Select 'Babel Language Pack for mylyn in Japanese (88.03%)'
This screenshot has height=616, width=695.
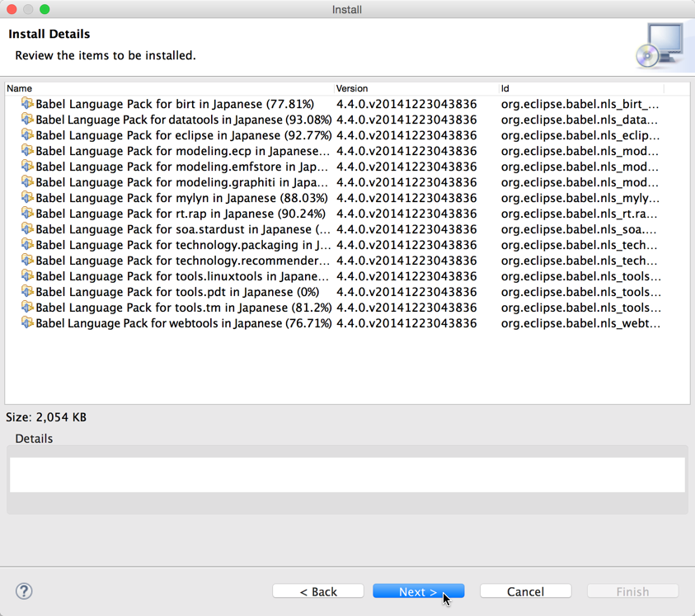tap(181, 198)
